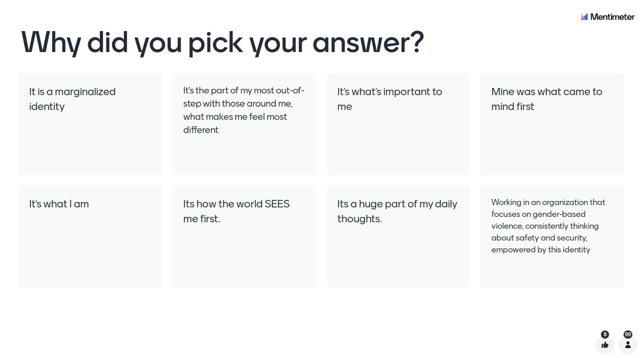Click the Mentimeter wordmark text
The image size is (644, 358).
(612, 17)
